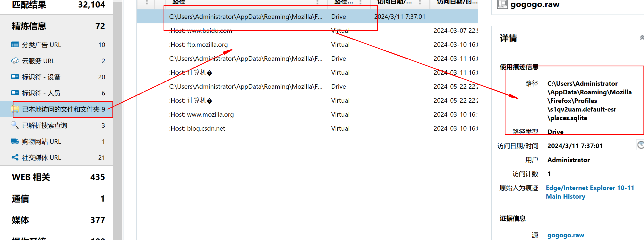Open 访问日期 column options menu

pyautogui.click(x=420, y=2)
